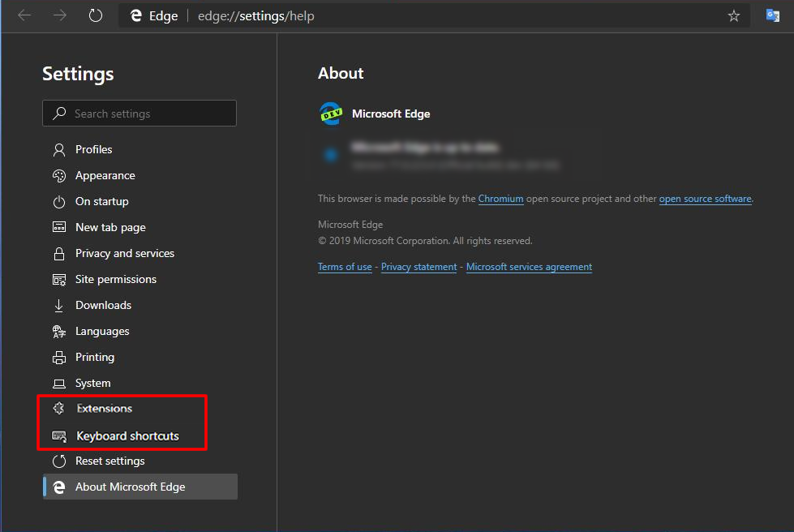Click the Privacy and services lock icon
Image resolution: width=794 pixels, height=532 pixels.
tap(59, 253)
